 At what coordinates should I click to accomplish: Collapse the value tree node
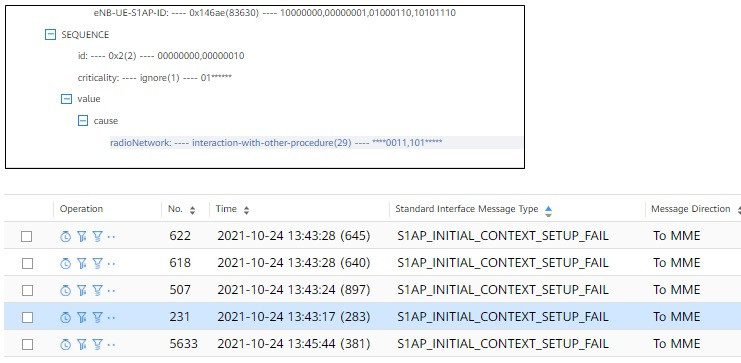[66, 99]
